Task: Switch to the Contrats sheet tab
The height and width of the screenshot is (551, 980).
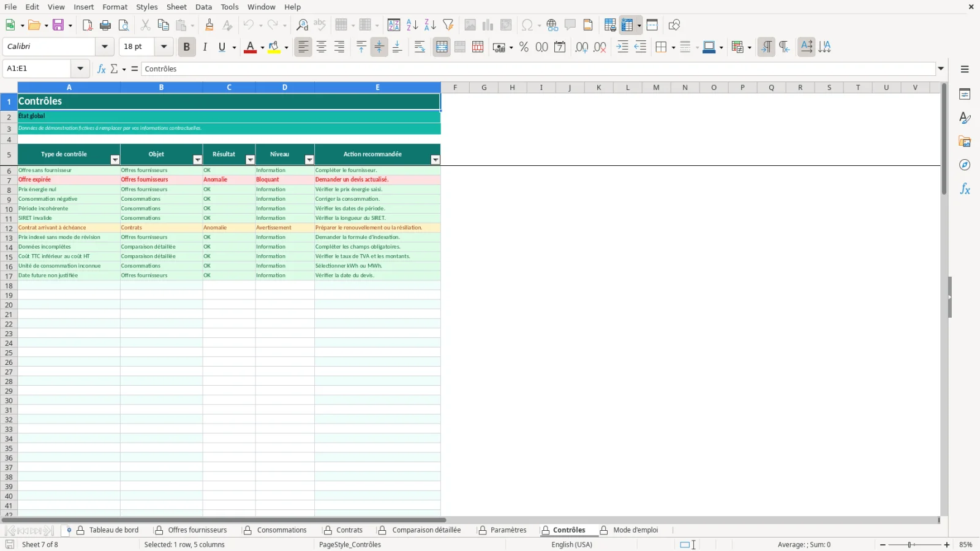Action: (349, 530)
